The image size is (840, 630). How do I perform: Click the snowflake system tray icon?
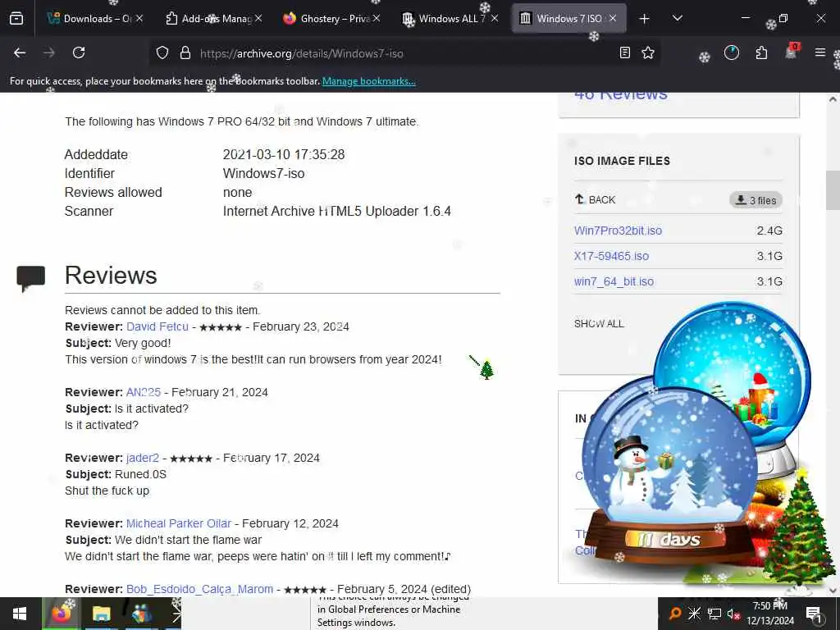click(694, 614)
